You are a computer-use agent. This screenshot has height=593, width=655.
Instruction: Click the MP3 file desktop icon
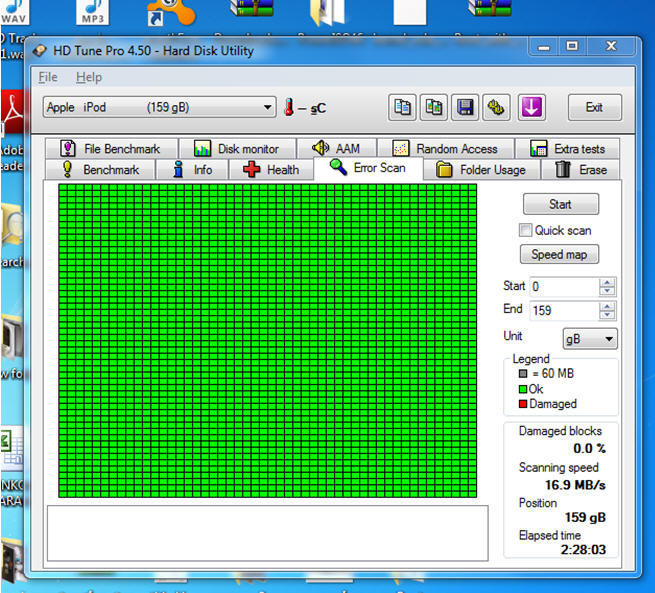92,14
